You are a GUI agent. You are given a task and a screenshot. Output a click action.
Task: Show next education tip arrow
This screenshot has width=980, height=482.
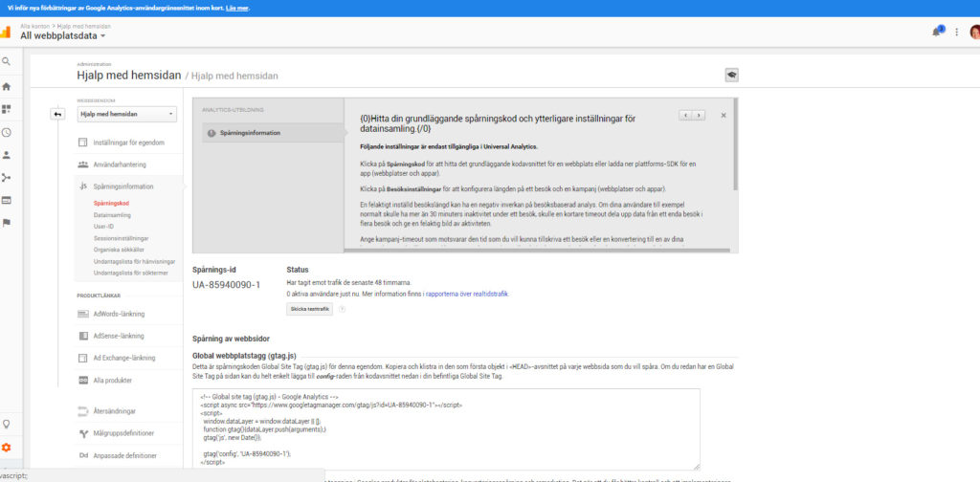699,116
